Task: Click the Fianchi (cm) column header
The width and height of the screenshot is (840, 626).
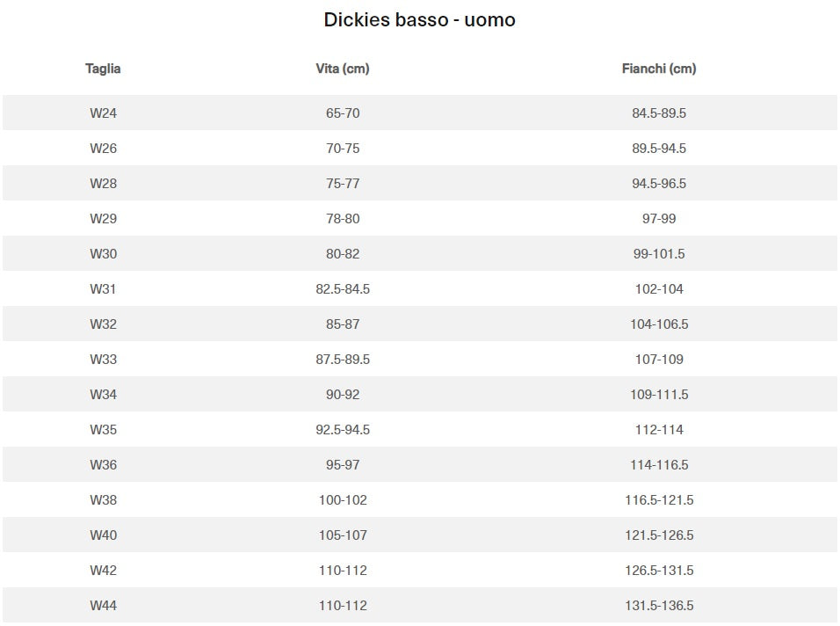Action: [659, 69]
